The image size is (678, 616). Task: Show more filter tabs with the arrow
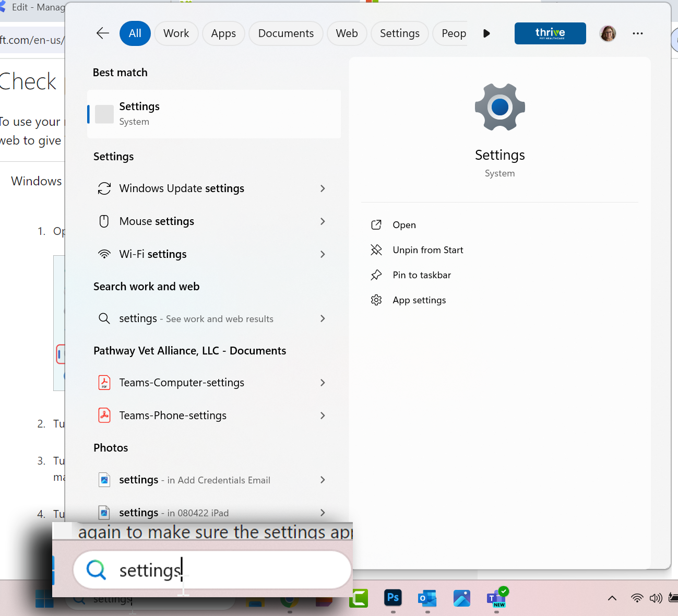coord(486,33)
